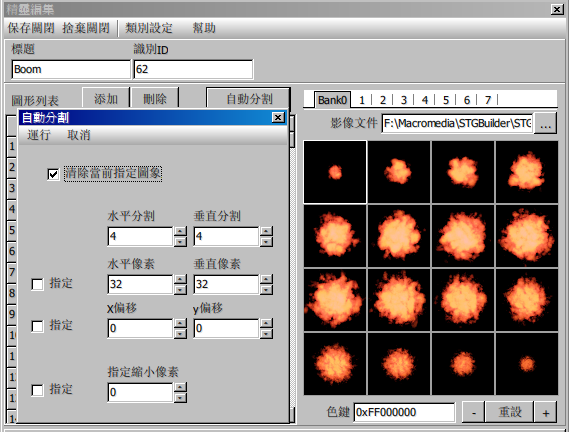Select the fourth explosion frame in top row
The image size is (569, 432).
pyautogui.click(x=527, y=172)
